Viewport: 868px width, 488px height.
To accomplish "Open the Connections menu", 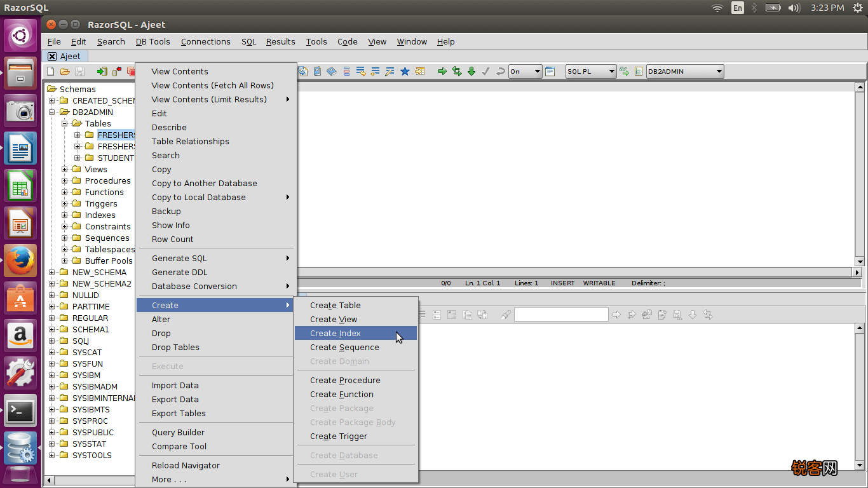I will click(x=206, y=42).
